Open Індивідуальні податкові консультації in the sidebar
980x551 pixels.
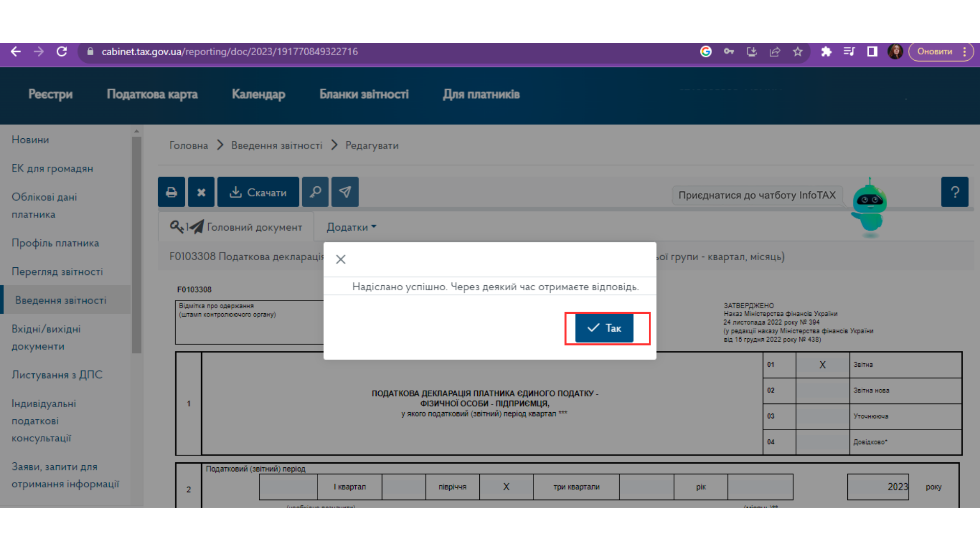43,421
